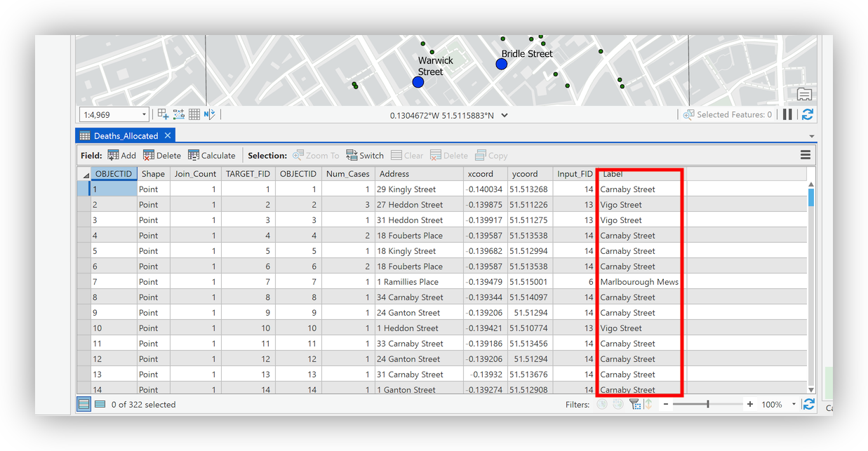The image size is (868, 451).
Task: Switch to the Deaths_Allocated table tab
Action: (126, 136)
